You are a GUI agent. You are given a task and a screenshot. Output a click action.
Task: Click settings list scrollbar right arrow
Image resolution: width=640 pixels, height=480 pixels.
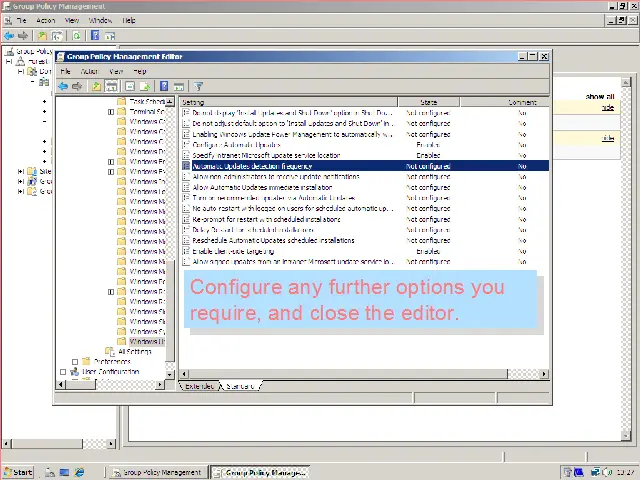point(544,373)
